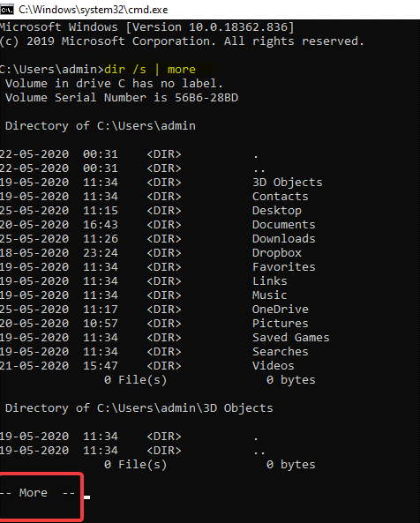Select the 'Contacts' directory entry

point(281,197)
